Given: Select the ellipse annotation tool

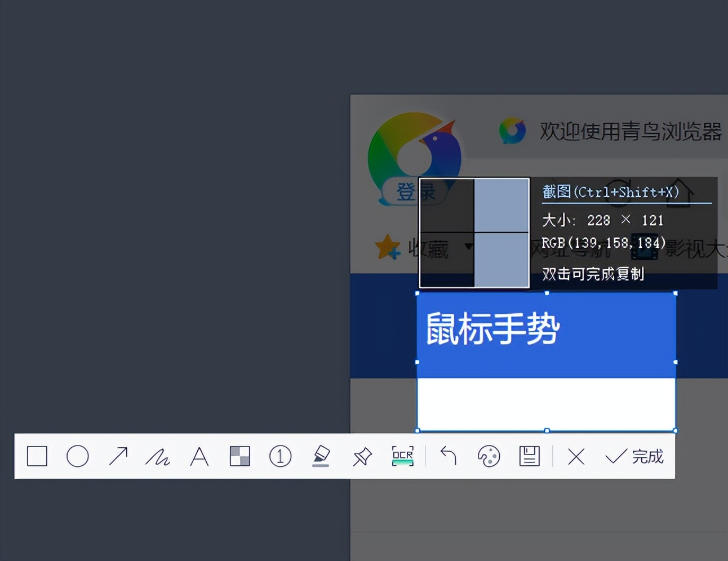Looking at the screenshot, I should pyautogui.click(x=78, y=456).
